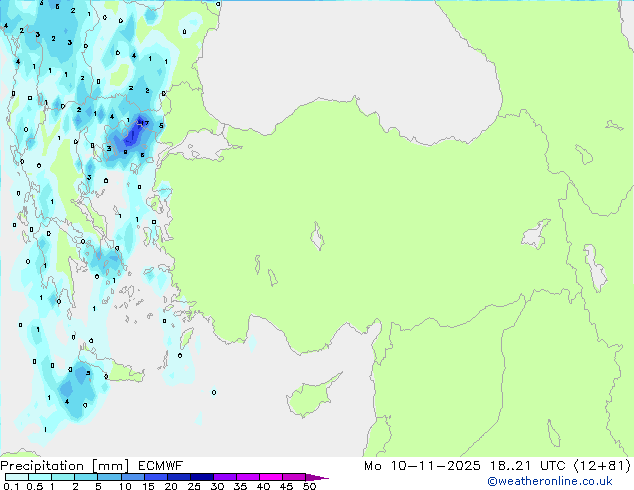
Task: Click the legend label '0.5'
Action: click(34, 486)
